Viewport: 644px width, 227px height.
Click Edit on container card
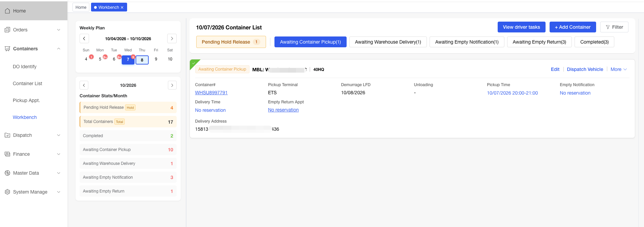click(555, 69)
